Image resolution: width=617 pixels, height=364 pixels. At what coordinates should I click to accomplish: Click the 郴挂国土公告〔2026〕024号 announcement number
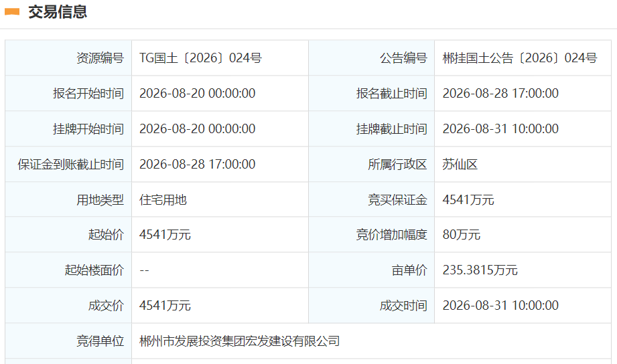(x=520, y=58)
